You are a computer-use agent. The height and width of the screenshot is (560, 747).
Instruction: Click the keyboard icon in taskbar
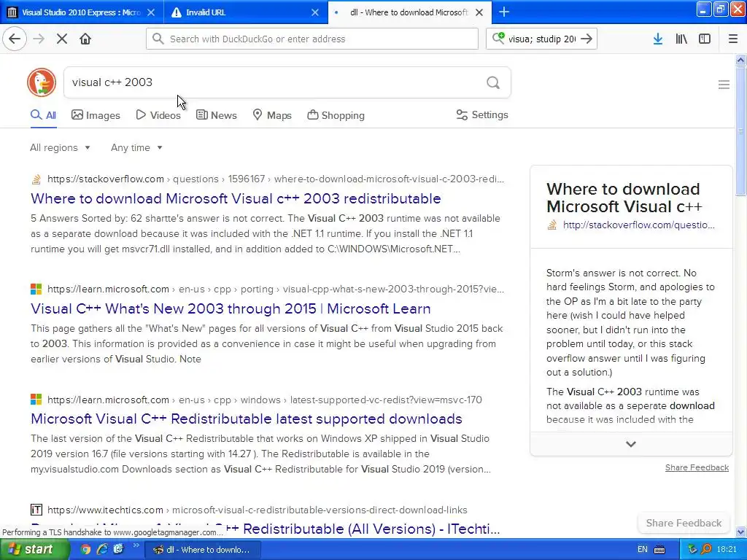click(659, 550)
